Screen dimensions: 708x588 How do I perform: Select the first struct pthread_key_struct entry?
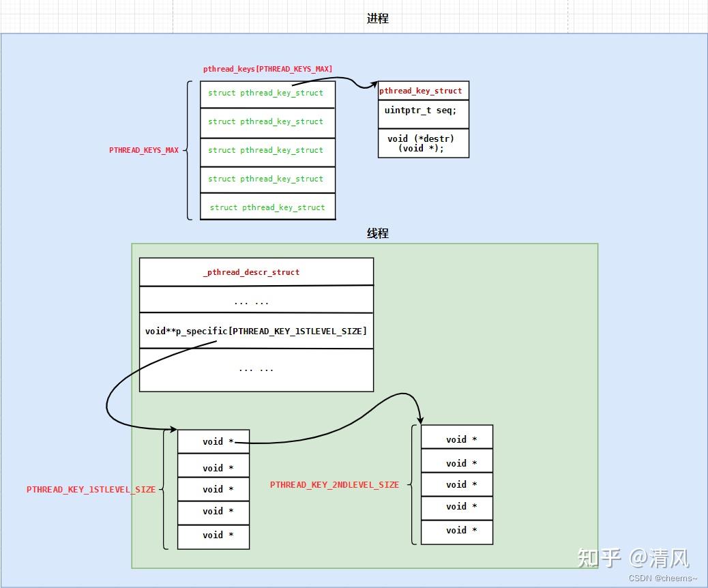tap(267, 93)
